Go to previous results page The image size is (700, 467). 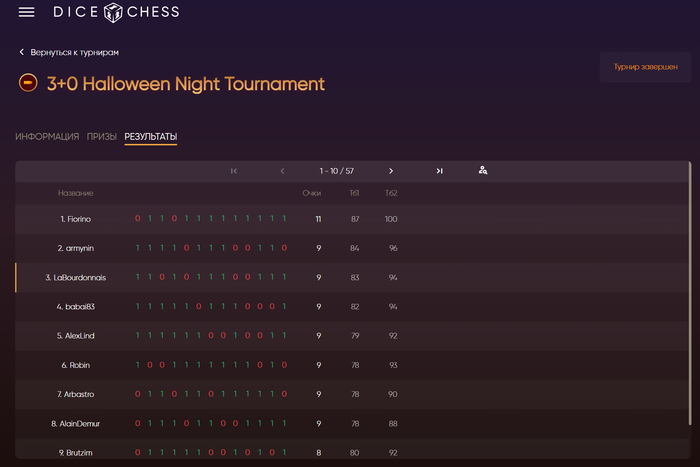tap(283, 171)
